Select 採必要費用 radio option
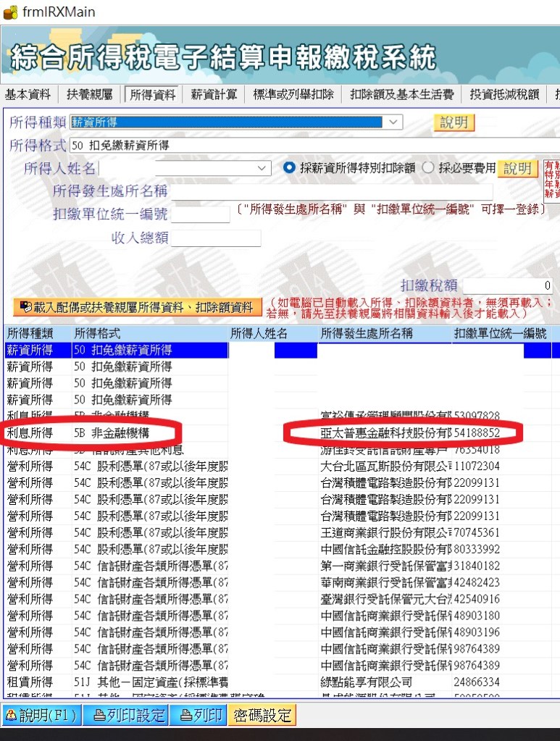 (427, 168)
